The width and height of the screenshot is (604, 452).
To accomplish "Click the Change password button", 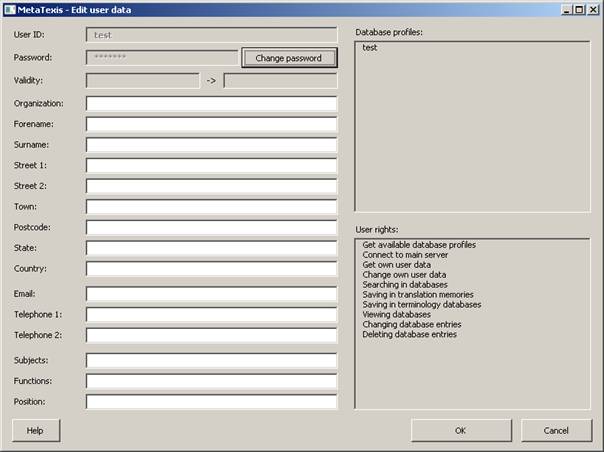I will pyautogui.click(x=289, y=58).
